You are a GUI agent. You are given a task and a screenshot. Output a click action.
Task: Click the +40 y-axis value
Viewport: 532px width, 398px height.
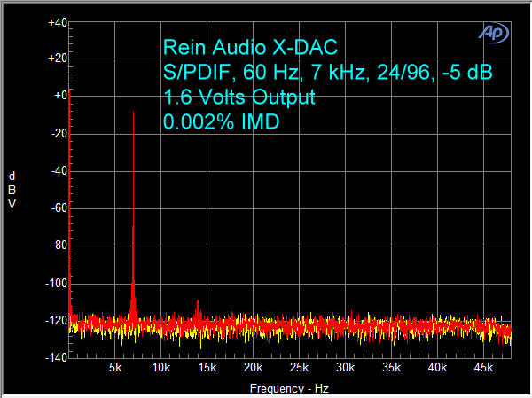pos(56,22)
